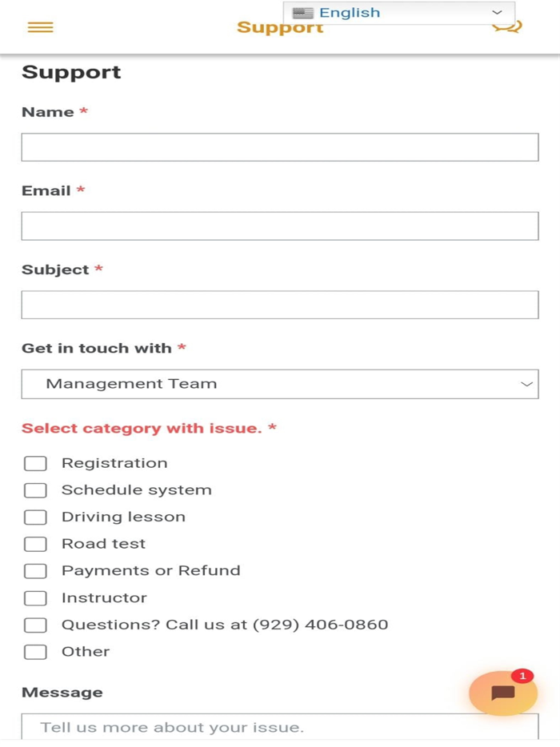Click the flag icon in the language selector

pyautogui.click(x=302, y=12)
